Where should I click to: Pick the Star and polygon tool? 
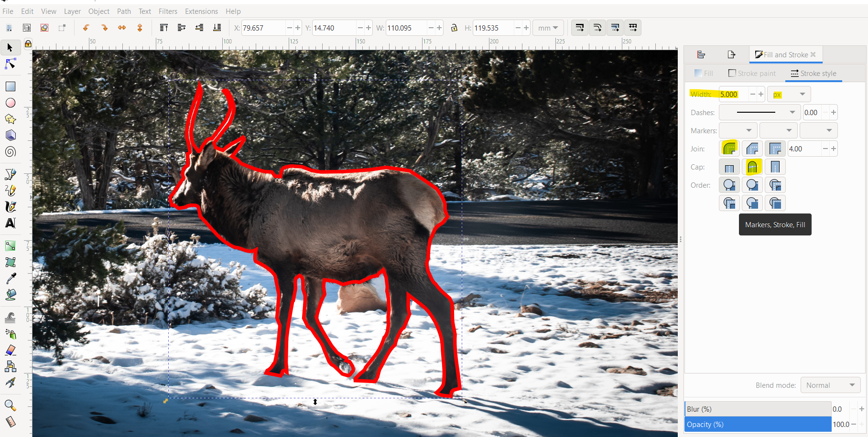click(x=10, y=119)
